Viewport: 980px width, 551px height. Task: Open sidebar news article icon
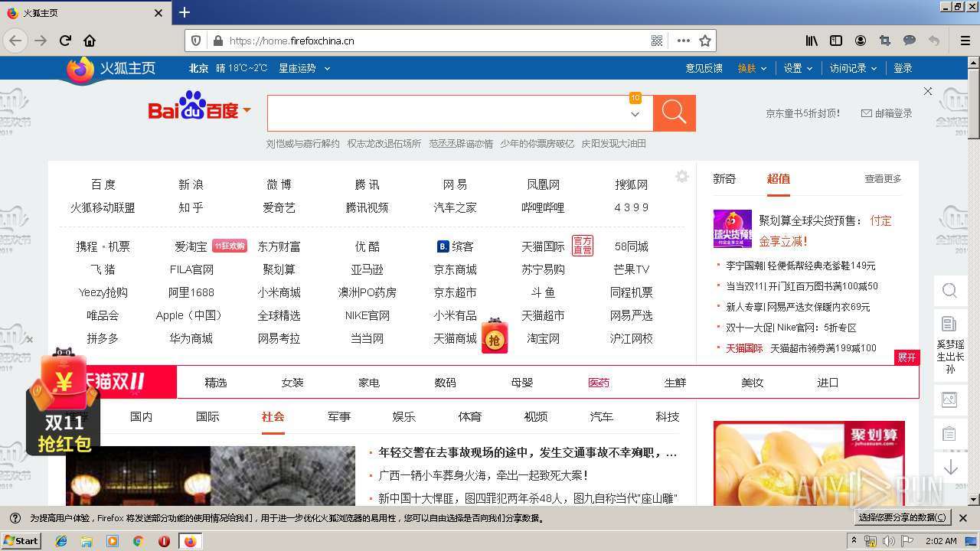(x=949, y=324)
